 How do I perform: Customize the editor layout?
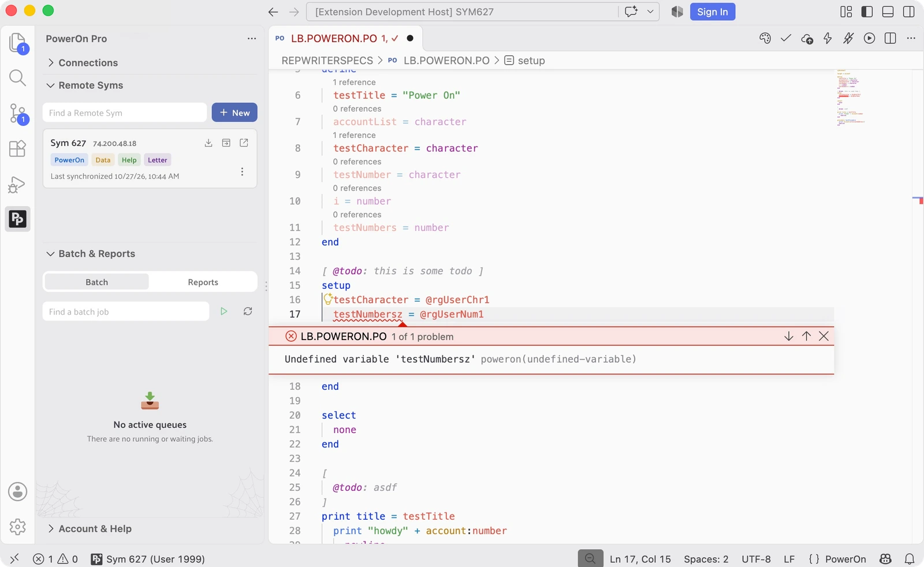click(x=846, y=12)
